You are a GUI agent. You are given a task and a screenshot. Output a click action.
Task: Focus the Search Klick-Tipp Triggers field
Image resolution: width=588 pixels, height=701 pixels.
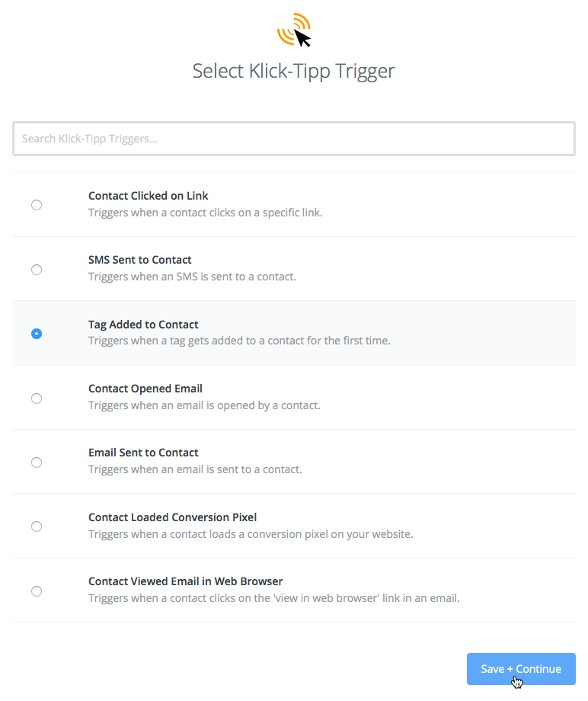pyautogui.click(x=293, y=139)
